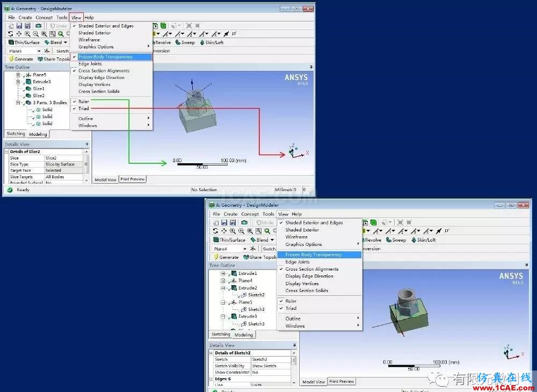Open the Blend dropdown arrow in upper window
The width and height of the screenshot is (537, 392).
click(66, 42)
